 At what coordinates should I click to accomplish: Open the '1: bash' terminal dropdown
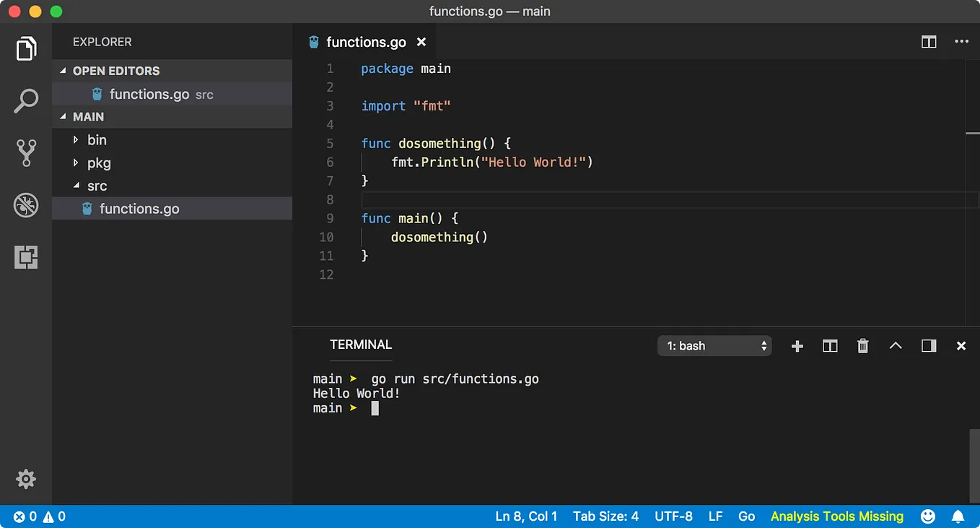click(714, 346)
